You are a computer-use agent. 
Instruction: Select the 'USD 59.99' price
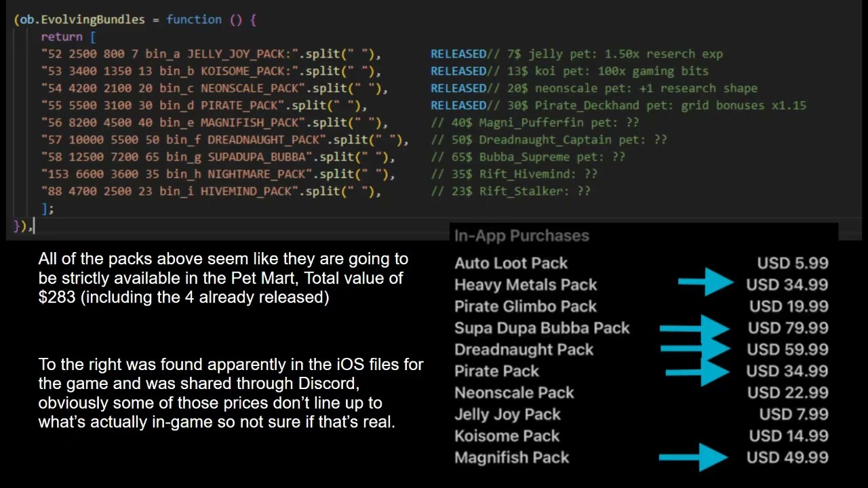coord(787,350)
